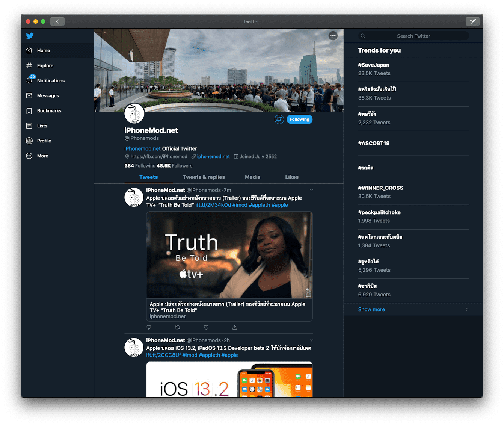Click the compose tweet icon
This screenshot has height=425, width=504.
coord(473,21)
